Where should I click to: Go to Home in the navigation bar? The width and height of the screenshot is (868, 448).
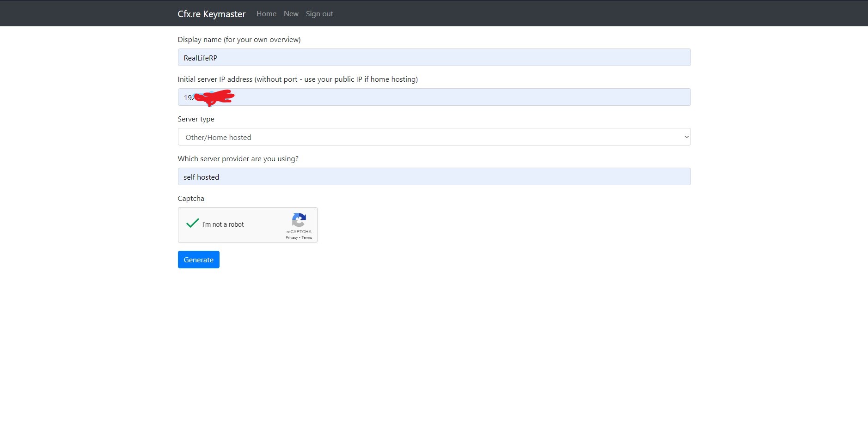266,14
